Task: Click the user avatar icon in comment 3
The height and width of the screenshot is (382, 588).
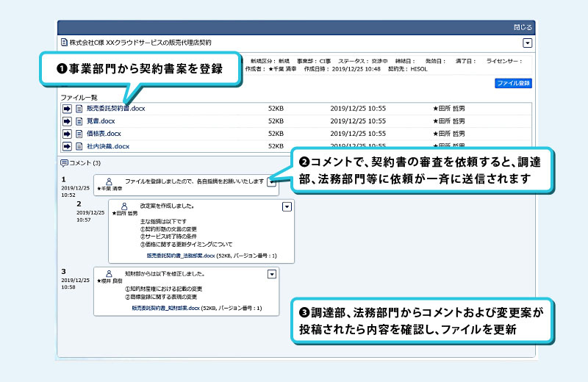Action: (x=110, y=273)
